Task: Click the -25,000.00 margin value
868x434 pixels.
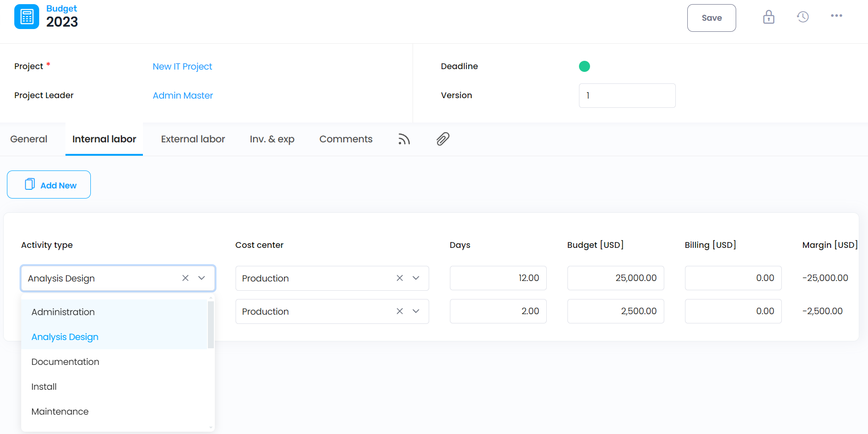Action: (825, 278)
